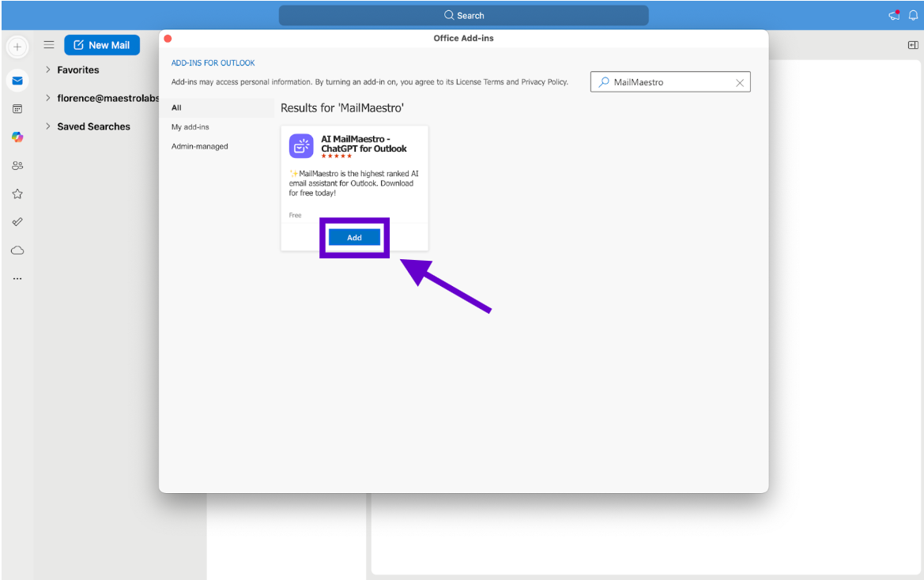Image resolution: width=924 pixels, height=580 pixels.
Task: Open the notifications bell icon
Action: pos(913,15)
